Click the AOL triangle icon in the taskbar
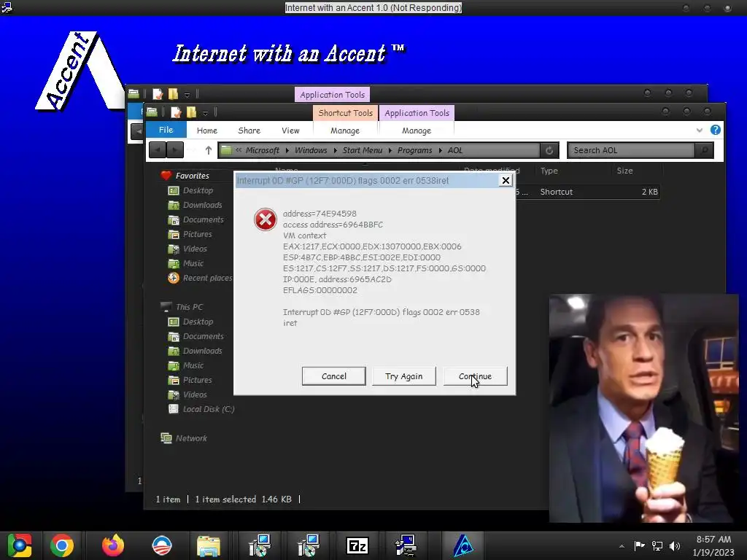The width and height of the screenshot is (747, 560). [x=462, y=545]
